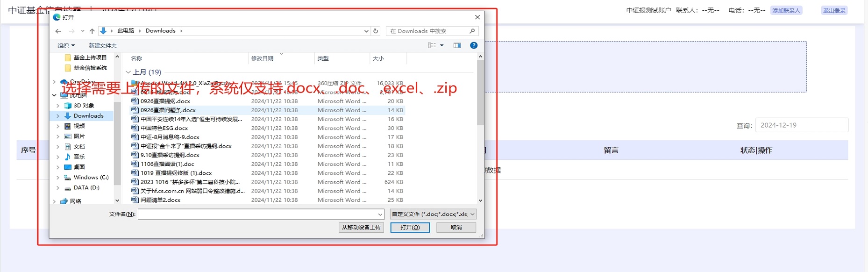Collapse the 上月 (19) group
Screen dimensions: 868x272
tap(128, 72)
